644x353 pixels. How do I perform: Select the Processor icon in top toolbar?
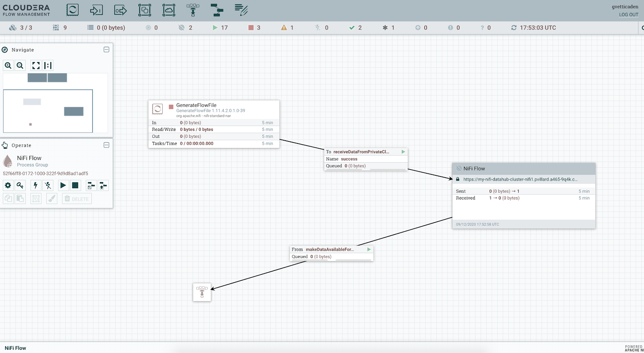click(72, 10)
